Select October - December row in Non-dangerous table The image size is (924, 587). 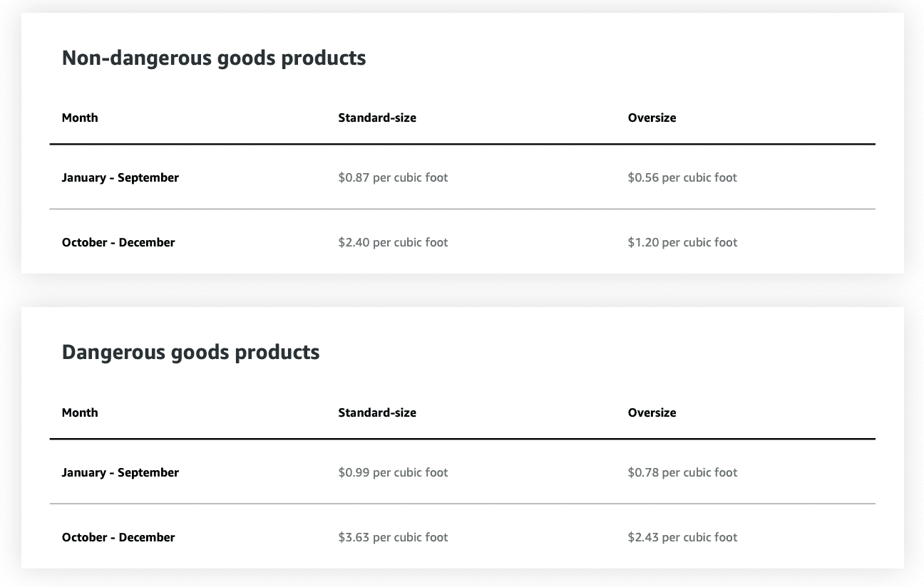[118, 242]
